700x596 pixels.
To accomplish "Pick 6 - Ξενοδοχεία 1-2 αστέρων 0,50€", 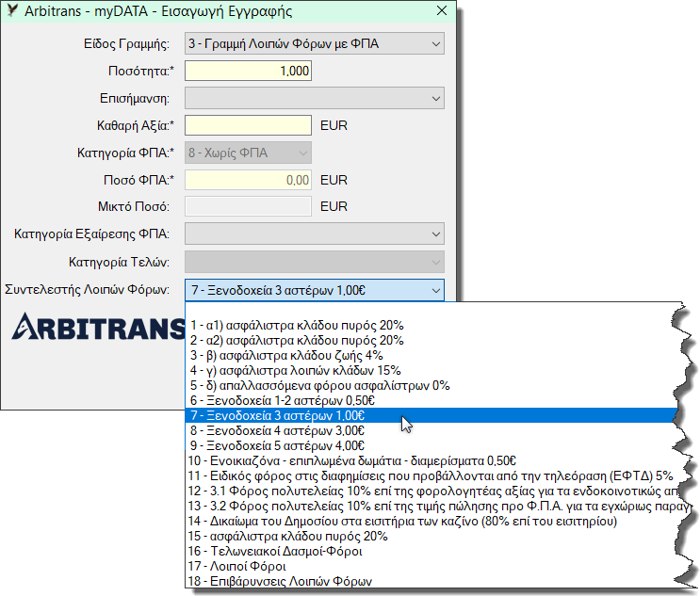I will point(431,400).
